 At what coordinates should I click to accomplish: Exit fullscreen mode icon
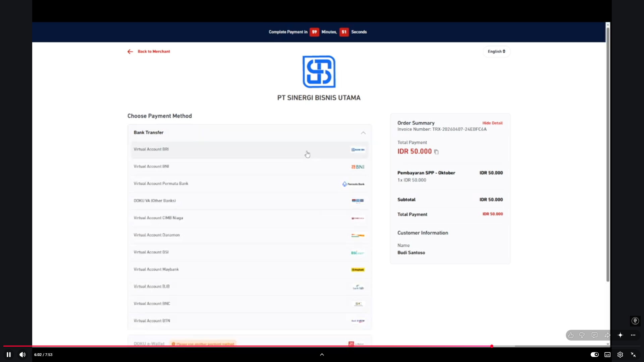[x=633, y=355]
